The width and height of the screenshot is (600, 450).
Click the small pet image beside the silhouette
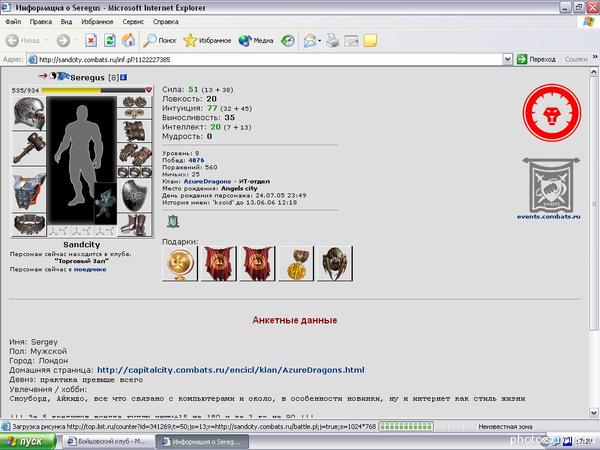(105, 203)
